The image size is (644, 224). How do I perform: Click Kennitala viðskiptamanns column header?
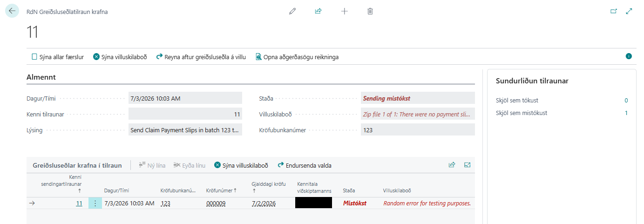(x=314, y=187)
